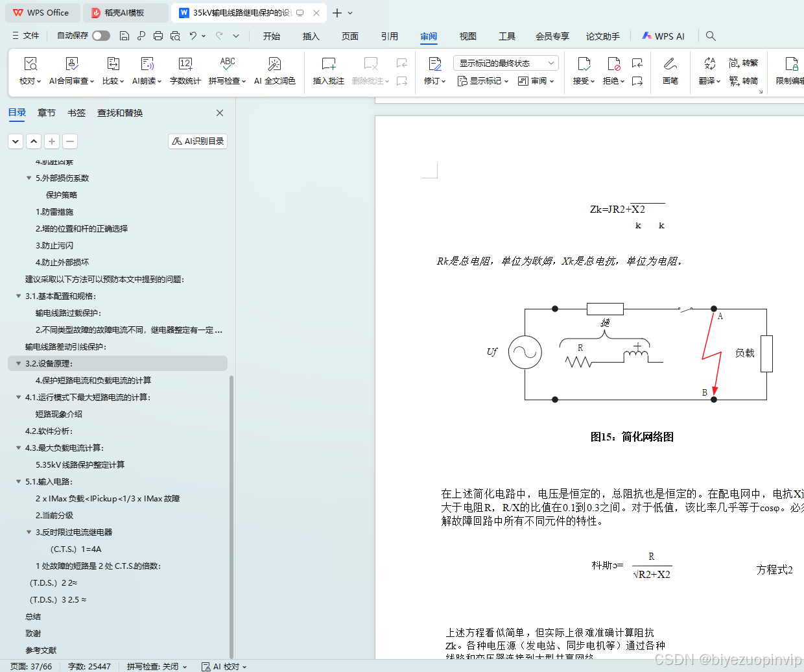Image resolution: width=804 pixels, height=672 pixels.
Task: Collapse the 4.1.运行模式下最大短路电流的计算 node
Action: pos(18,397)
